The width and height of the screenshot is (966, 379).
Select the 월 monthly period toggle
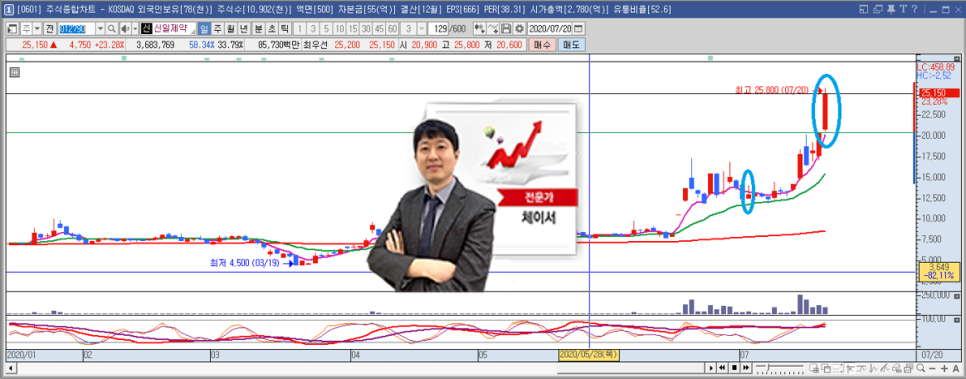230,29
